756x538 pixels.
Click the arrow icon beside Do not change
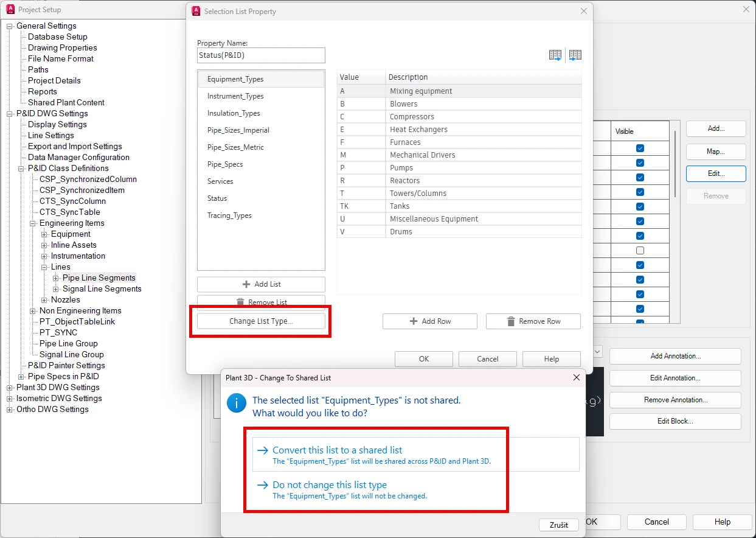pyautogui.click(x=263, y=485)
